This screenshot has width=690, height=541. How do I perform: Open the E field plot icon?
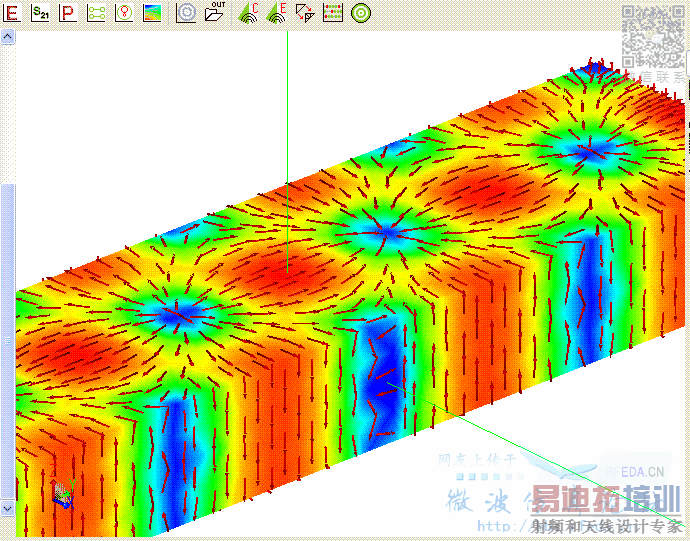(12, 13)
